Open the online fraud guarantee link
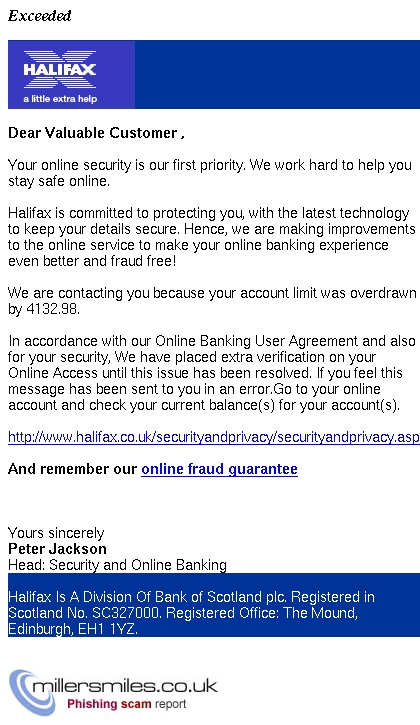 (x=219, y=469)
